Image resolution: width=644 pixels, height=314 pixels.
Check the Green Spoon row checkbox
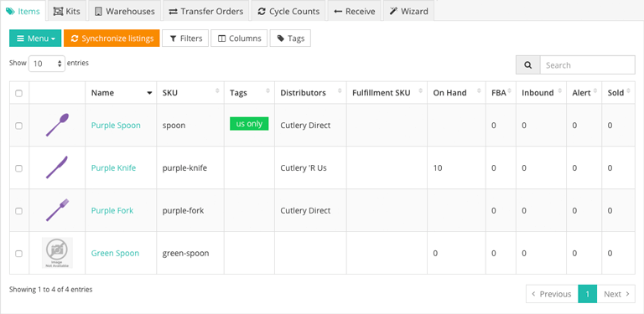point(19,254)
